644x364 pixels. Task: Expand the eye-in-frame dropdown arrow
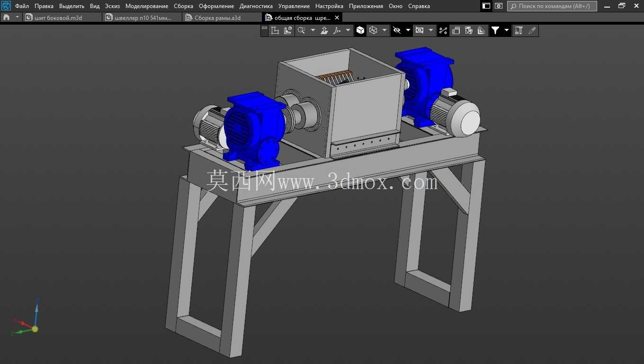pos(431,30)
